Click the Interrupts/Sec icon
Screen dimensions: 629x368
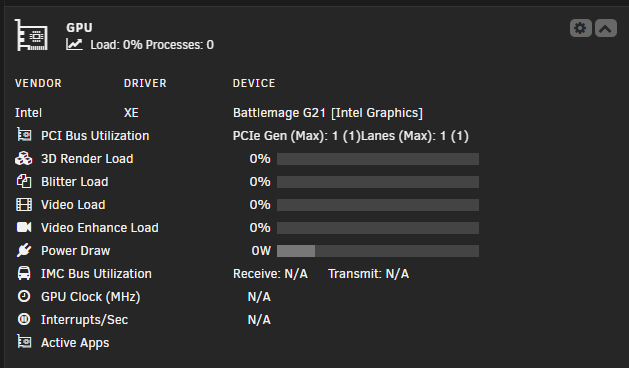(x=24, y=319)
